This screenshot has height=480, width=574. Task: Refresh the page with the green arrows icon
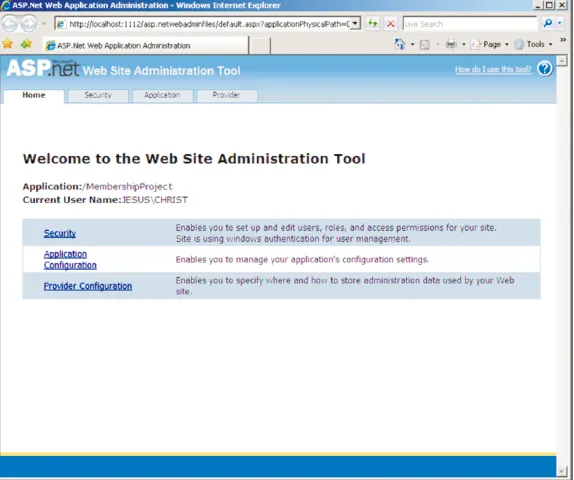pos(373,24)
